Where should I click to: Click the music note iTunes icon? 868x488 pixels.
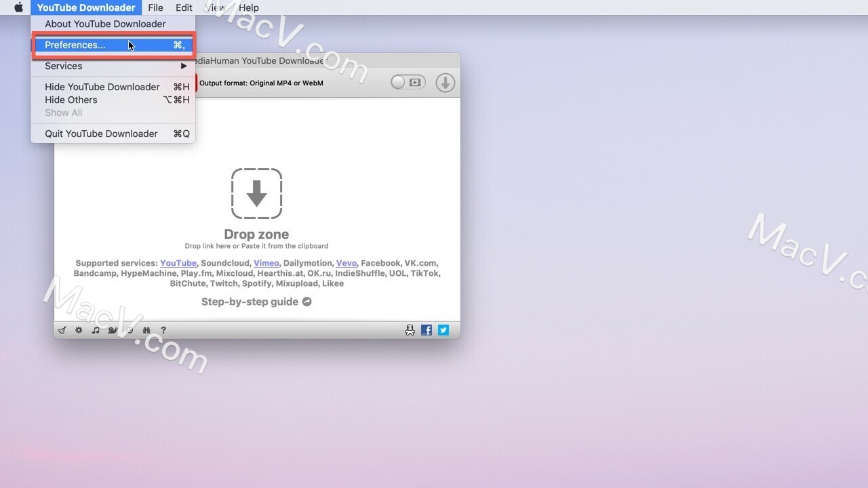tap(96, 330)
